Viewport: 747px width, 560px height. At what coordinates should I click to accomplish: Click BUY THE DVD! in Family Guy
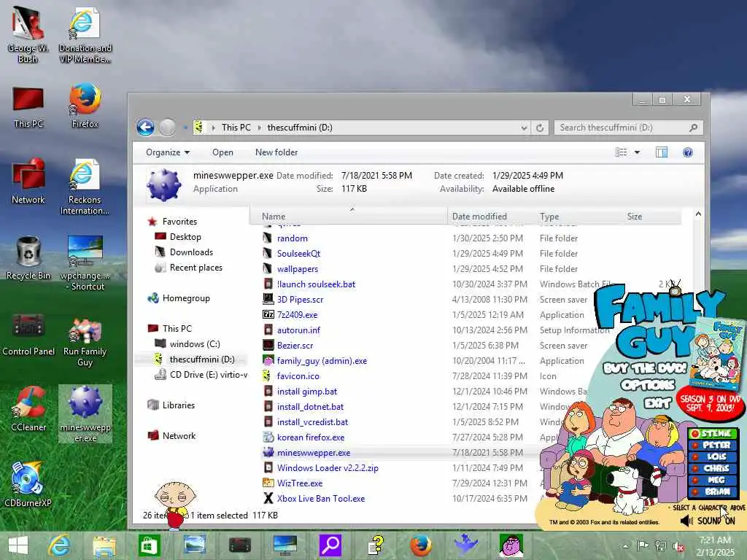pos(645,368)
